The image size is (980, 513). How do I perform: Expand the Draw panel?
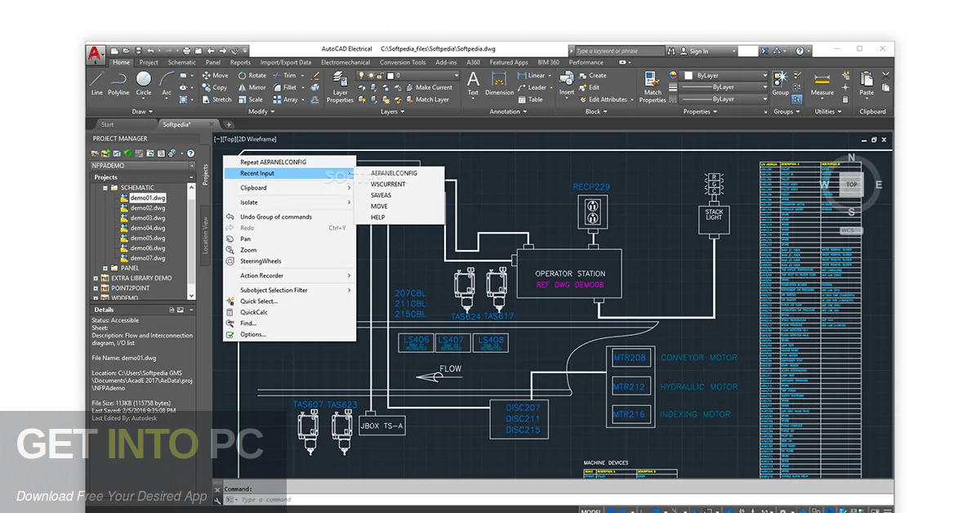tap(143, 111)
